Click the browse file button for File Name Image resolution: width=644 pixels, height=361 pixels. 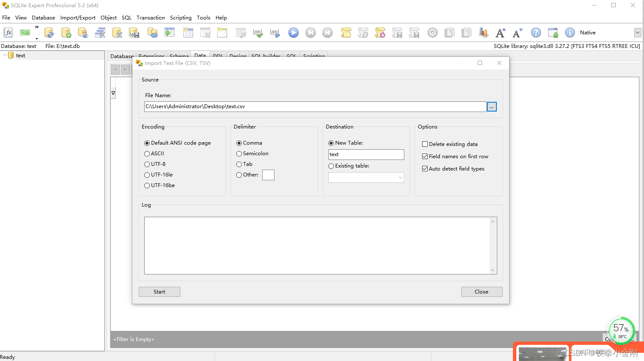pos(492,106)
